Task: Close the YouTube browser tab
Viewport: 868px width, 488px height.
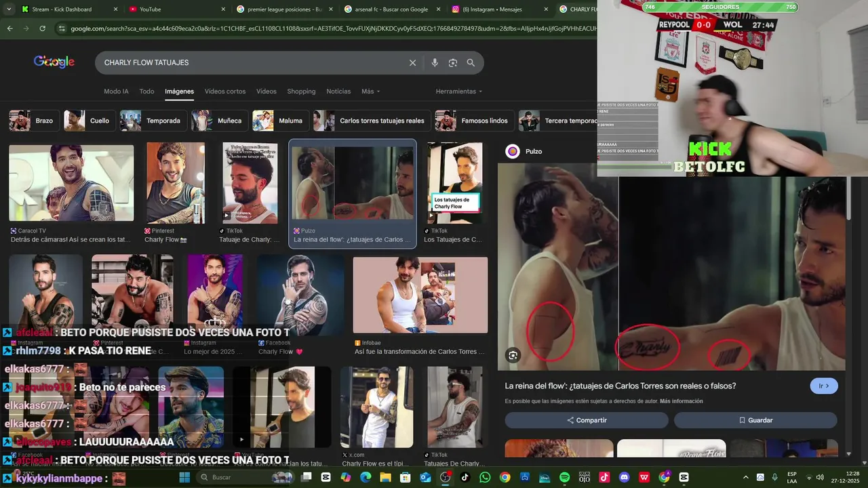Action: click(x=223, y=9)
